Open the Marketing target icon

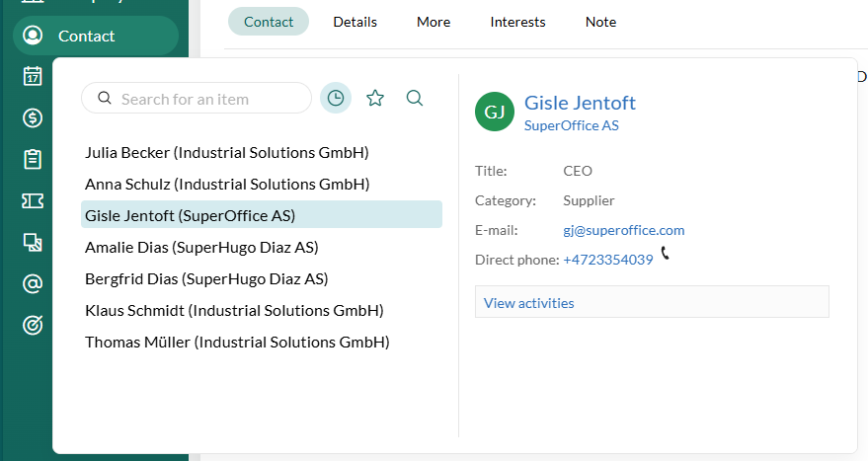click(33, 326)
